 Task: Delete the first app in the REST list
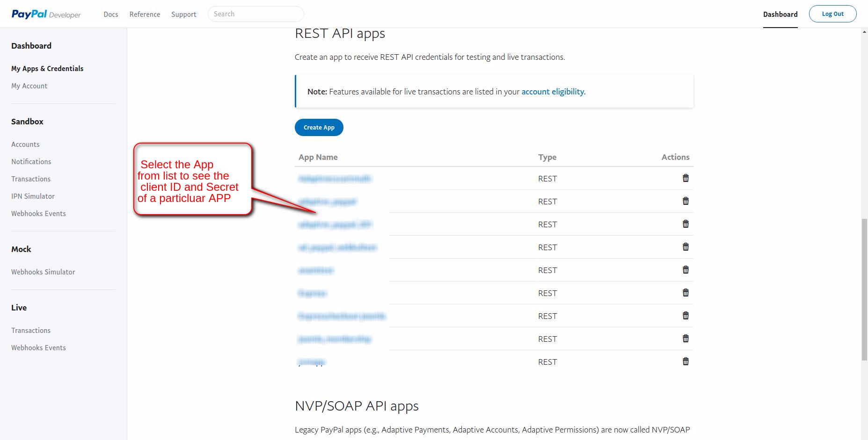tap(686, 178)
